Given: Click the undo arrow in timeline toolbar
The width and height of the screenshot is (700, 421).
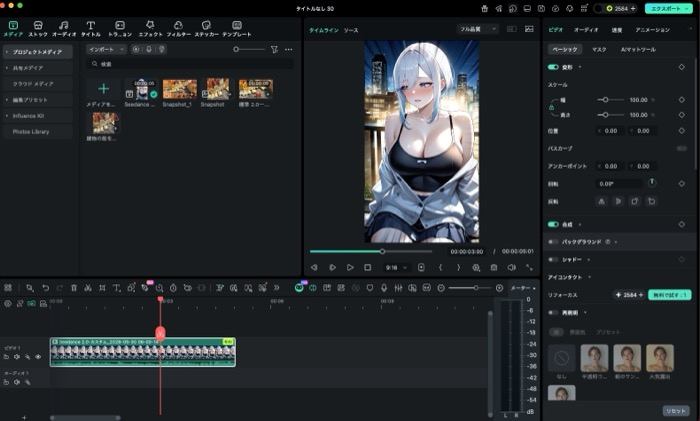Looking at the screenshot, I should (46, 288).
